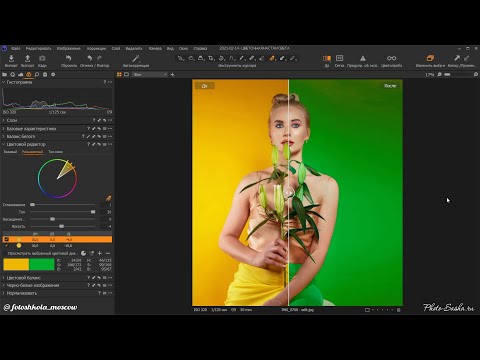Click the undo arrow icon
480x360 pixels.
(90, 58)
